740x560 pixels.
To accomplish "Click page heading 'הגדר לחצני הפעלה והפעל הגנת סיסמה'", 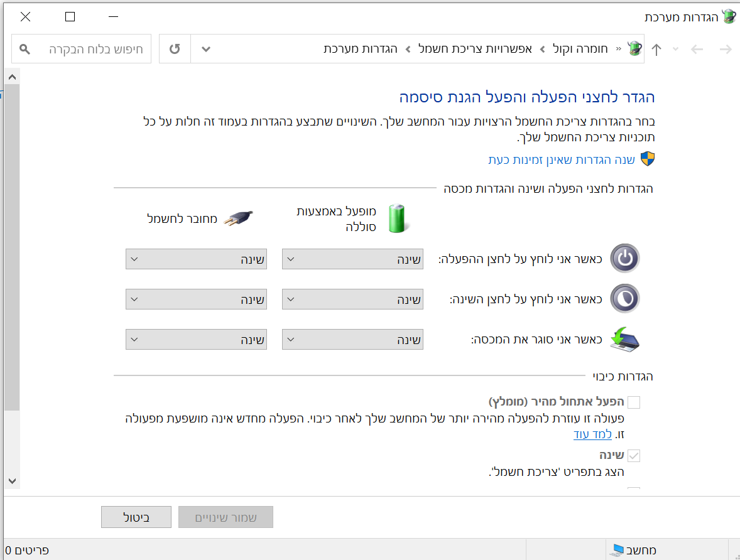I will coord(527,97).
